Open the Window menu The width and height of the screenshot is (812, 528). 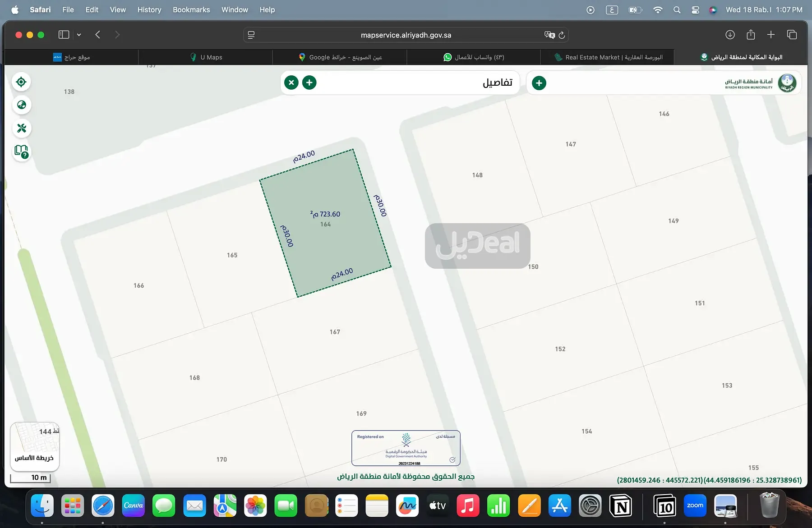coord(235,9)
